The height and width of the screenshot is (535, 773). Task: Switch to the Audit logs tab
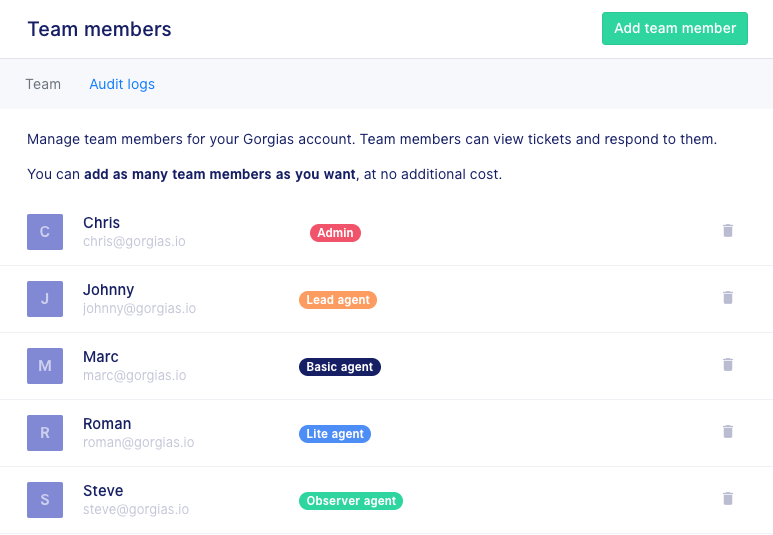(122, 84)
